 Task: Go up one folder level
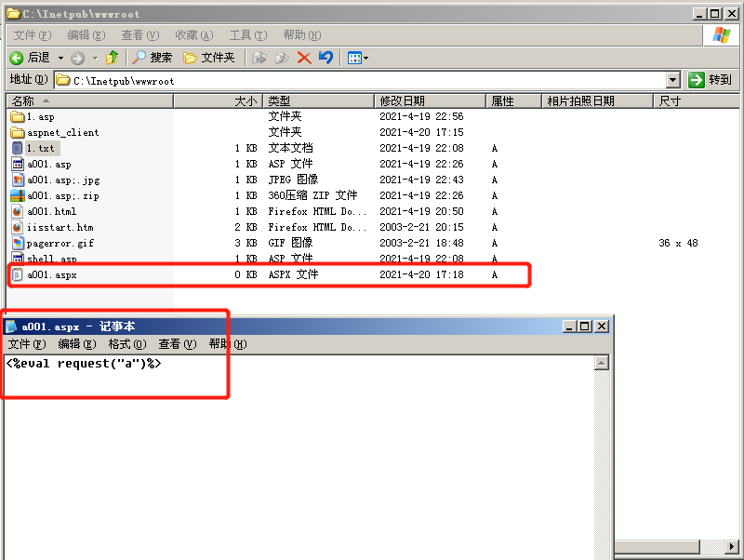112,58
